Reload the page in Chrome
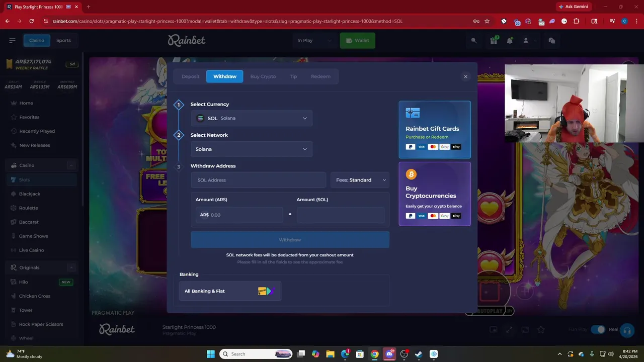 tap(32, 21)
